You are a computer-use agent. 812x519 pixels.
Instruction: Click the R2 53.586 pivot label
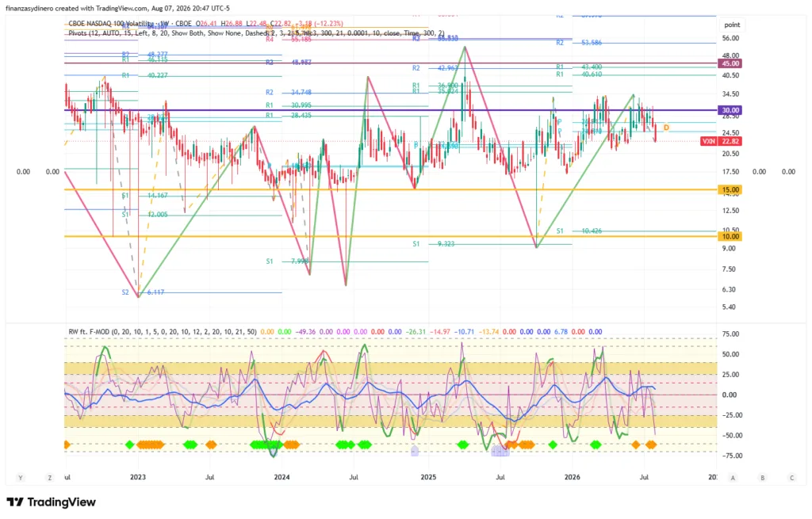579,43
